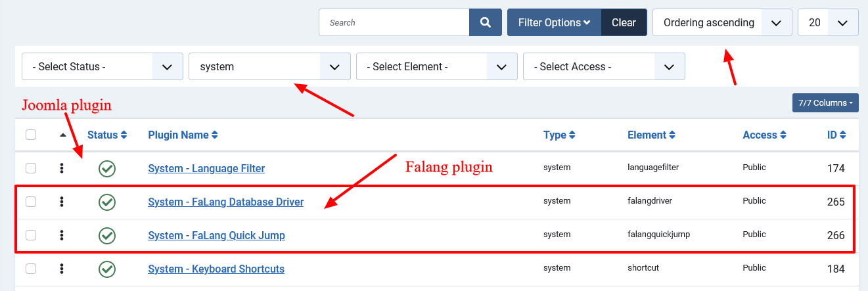Open the Ordering ascending dropdown

pyautogui.click(x=722, y=22)
